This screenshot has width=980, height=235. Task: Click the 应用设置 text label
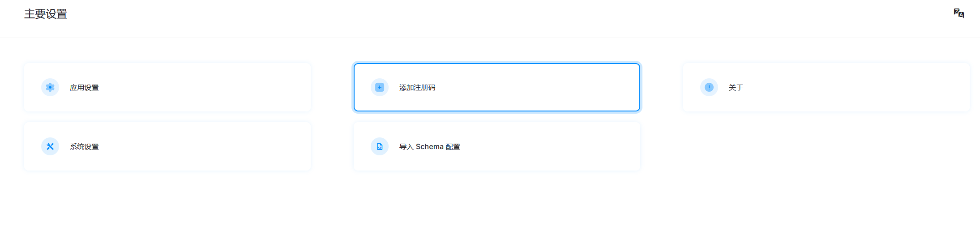[x=84, y=88]
